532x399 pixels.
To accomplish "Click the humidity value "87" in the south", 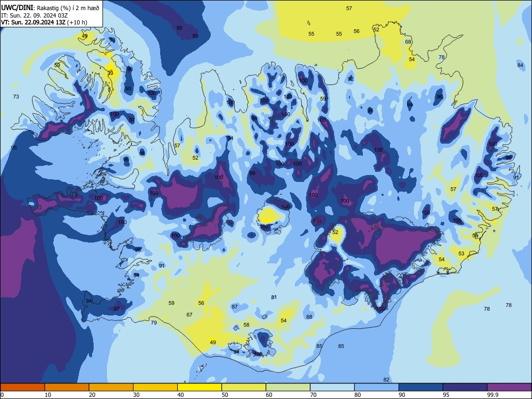I will click(235, 307).
